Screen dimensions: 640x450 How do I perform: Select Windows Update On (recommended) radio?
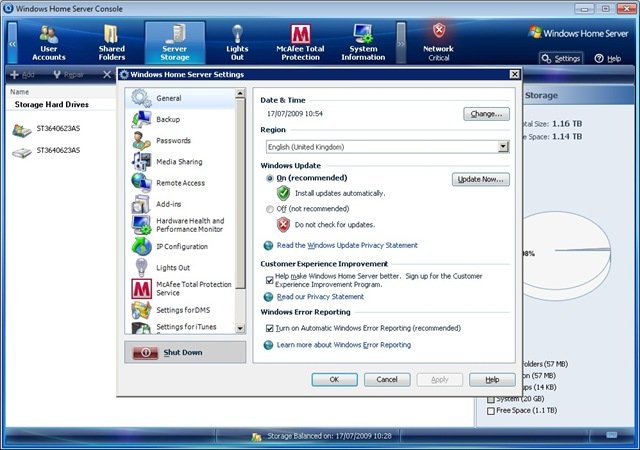point(270,178)
